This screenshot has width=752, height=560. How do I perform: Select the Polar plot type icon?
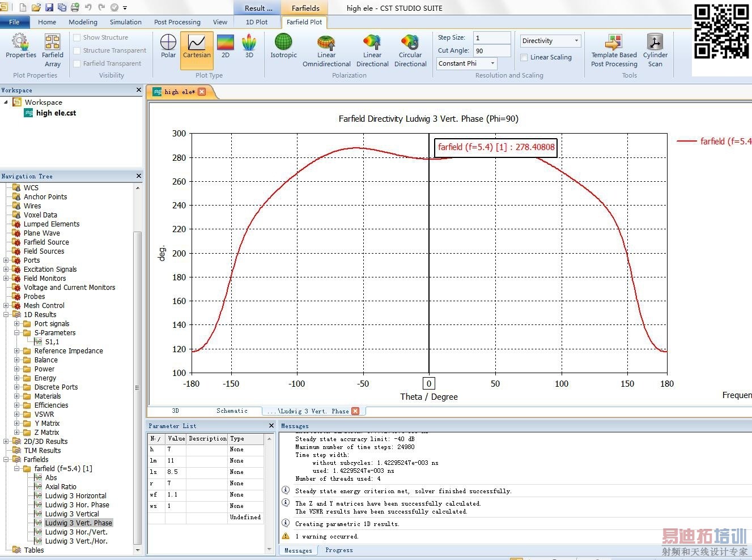pos(168,46)
